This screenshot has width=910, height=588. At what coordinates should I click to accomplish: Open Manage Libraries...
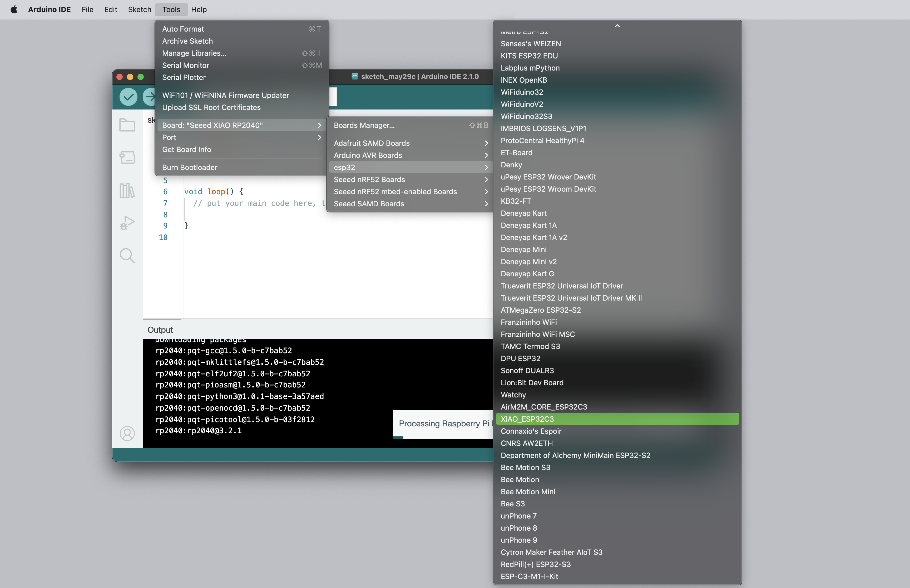coord(241,53)
